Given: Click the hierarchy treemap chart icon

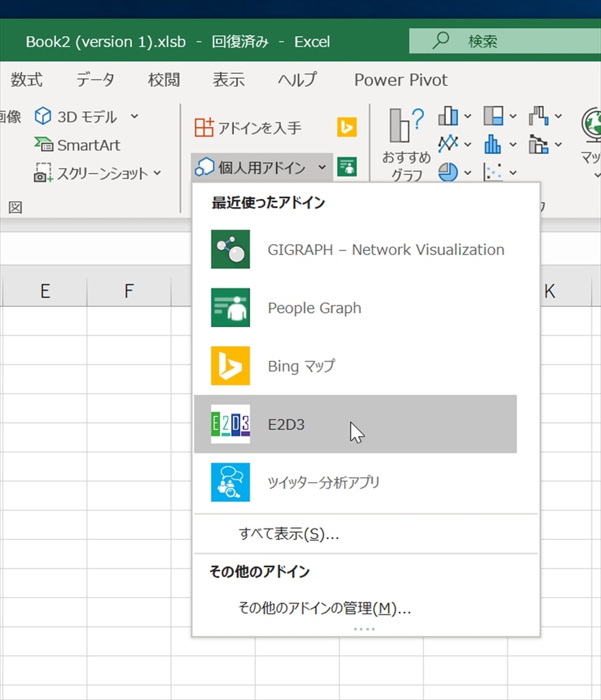Looking at the screenshot, I should click(x=494, y=116).
